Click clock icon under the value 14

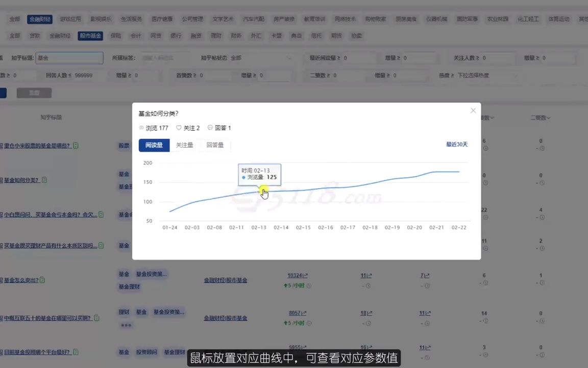pos(485,320)
